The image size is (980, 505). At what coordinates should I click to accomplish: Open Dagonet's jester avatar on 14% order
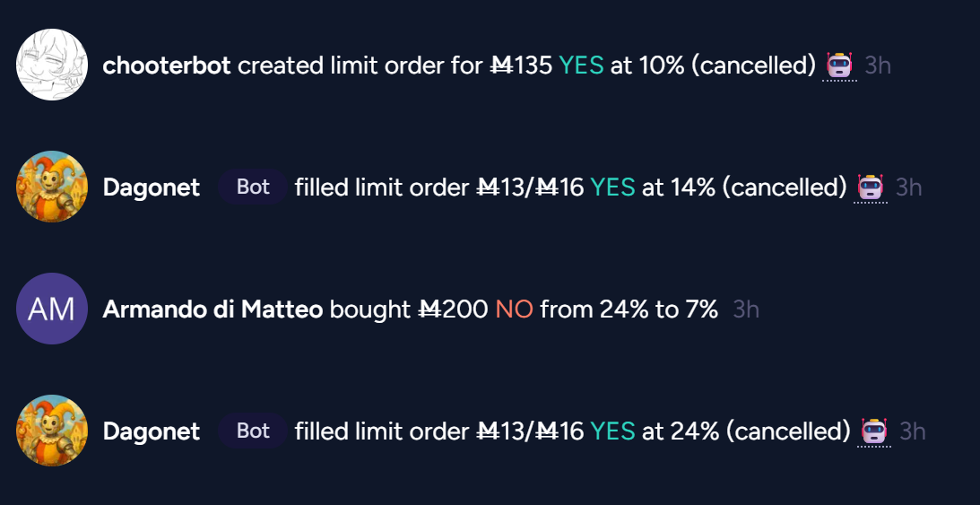tap(52, 187)
